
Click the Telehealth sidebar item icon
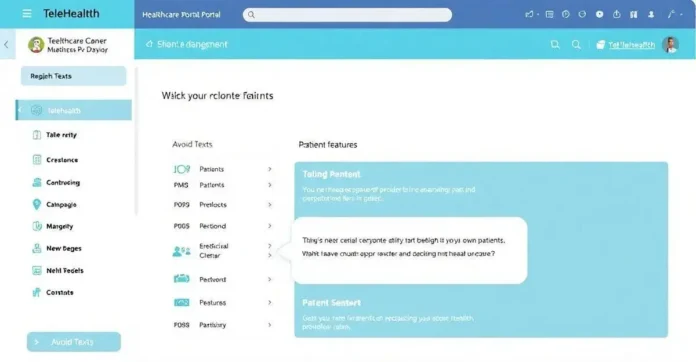(x=36, y=110)
